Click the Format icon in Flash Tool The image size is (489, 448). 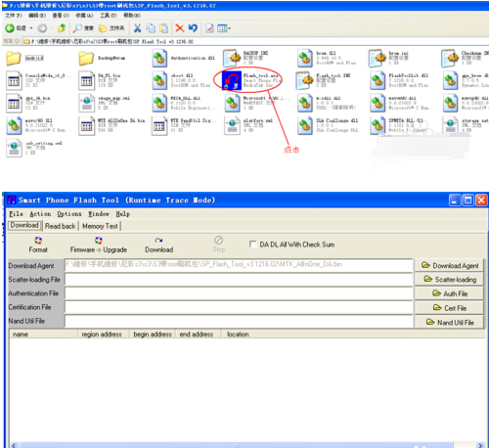(38, 241)
